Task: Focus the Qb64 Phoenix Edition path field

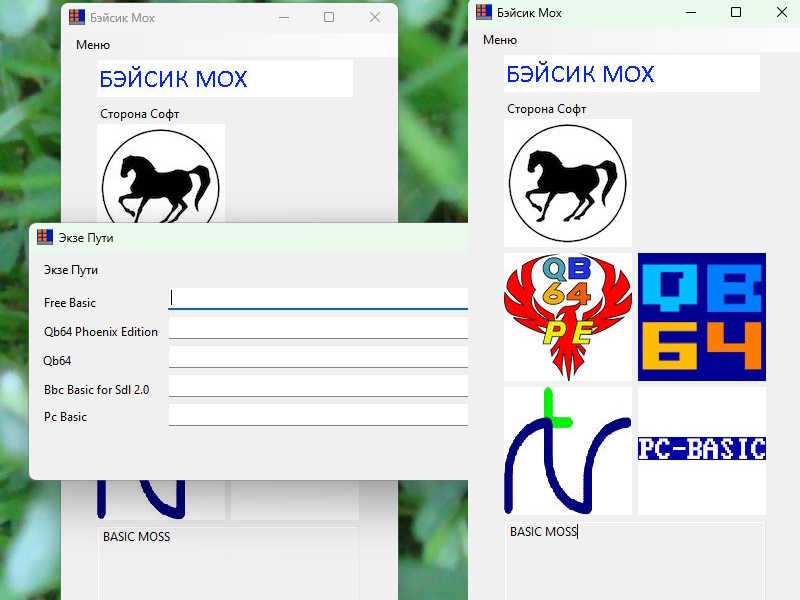Action: (x=318, y=328)
